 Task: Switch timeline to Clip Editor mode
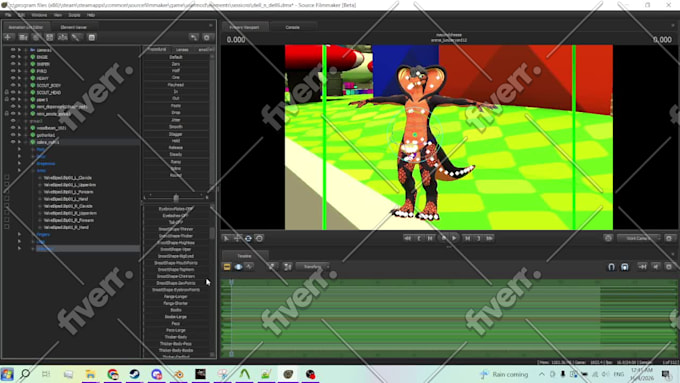[227, 267]
